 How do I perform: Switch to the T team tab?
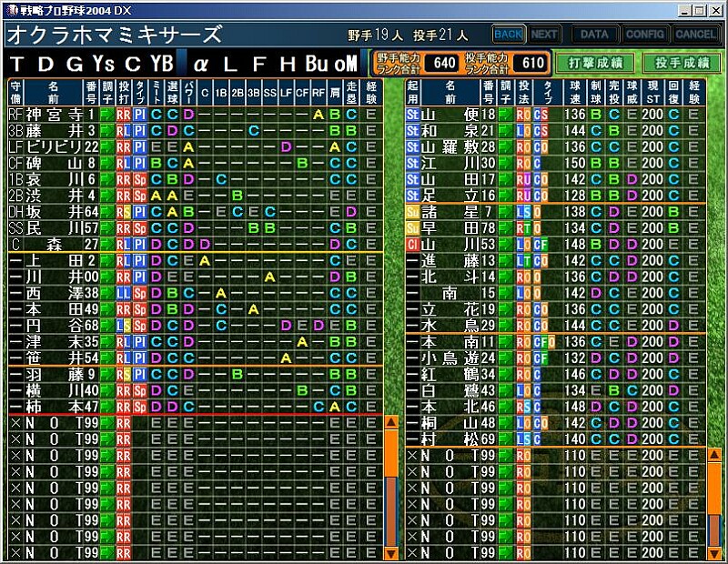(x=16, y=64)
